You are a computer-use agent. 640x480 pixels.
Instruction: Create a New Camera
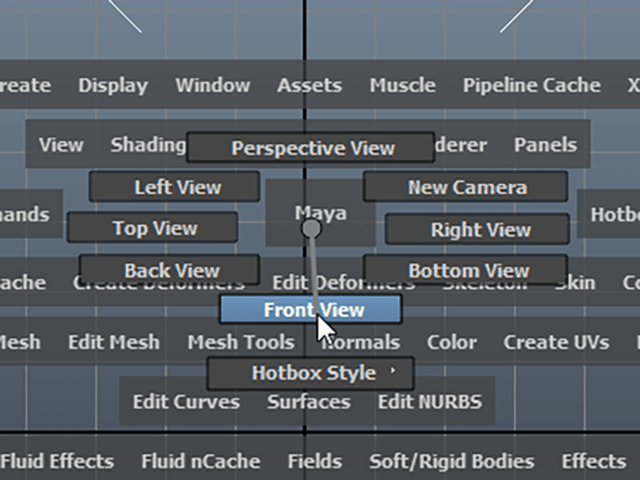coord(466,187)
